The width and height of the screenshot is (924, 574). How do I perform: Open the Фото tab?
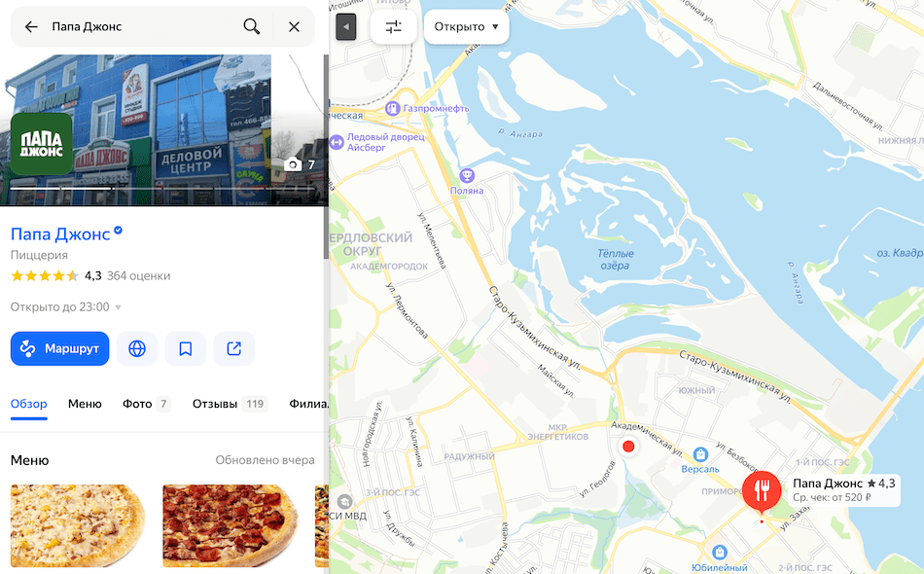click(146, 404)
